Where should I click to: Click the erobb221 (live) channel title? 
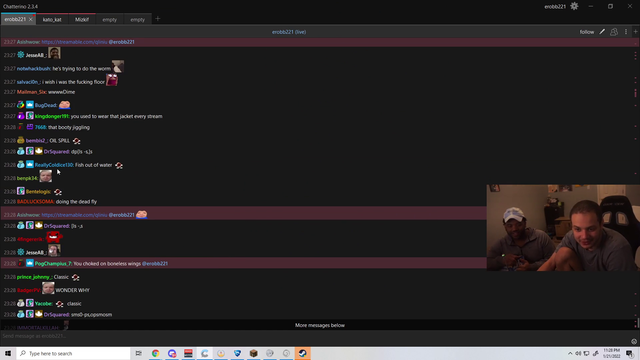(289, 32)
